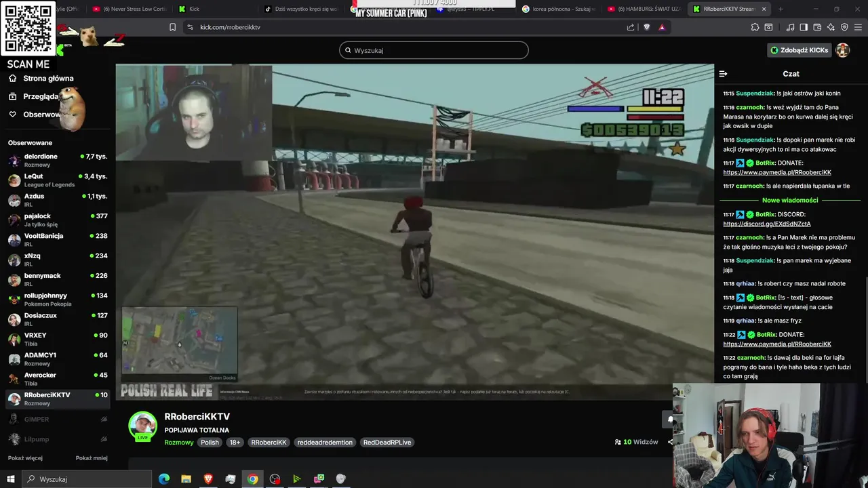Open the browser hamburger main menu

point(859,27)
